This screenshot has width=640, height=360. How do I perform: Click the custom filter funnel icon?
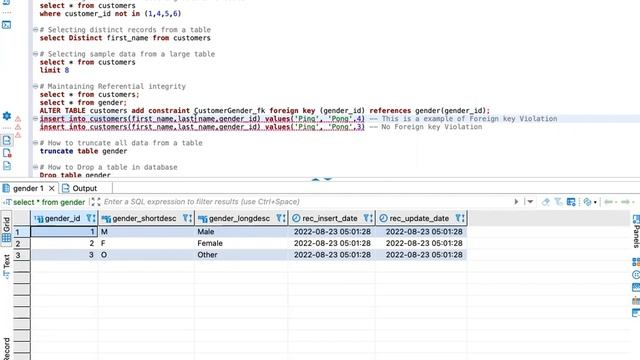click(558, 202)
